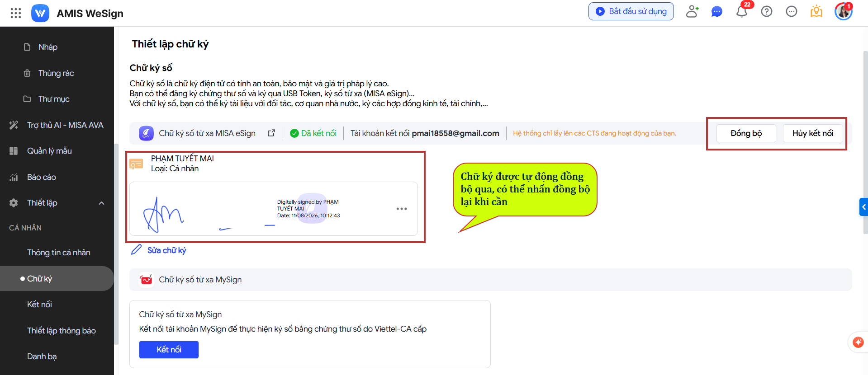Click the orange certificate icon
This screenshot has height=375, width=868.
coord(136,164)
